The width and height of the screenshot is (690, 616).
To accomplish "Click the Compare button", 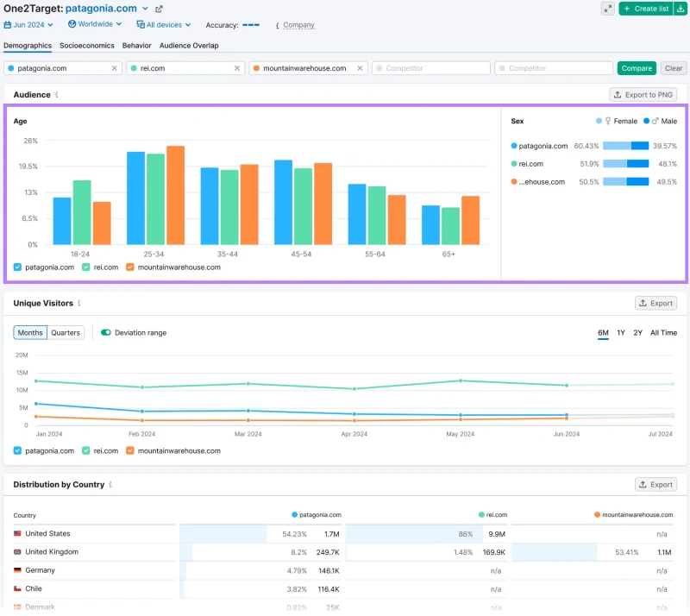I will pyautogui.click(x=637, y=68).
